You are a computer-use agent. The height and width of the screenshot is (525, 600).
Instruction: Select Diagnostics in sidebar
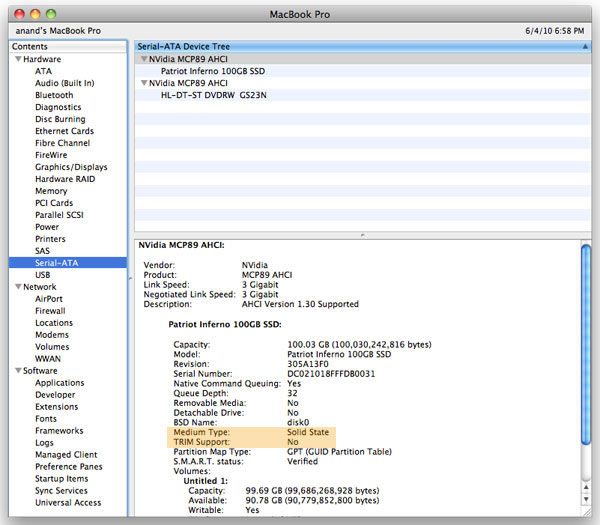(x=58, y=107)
